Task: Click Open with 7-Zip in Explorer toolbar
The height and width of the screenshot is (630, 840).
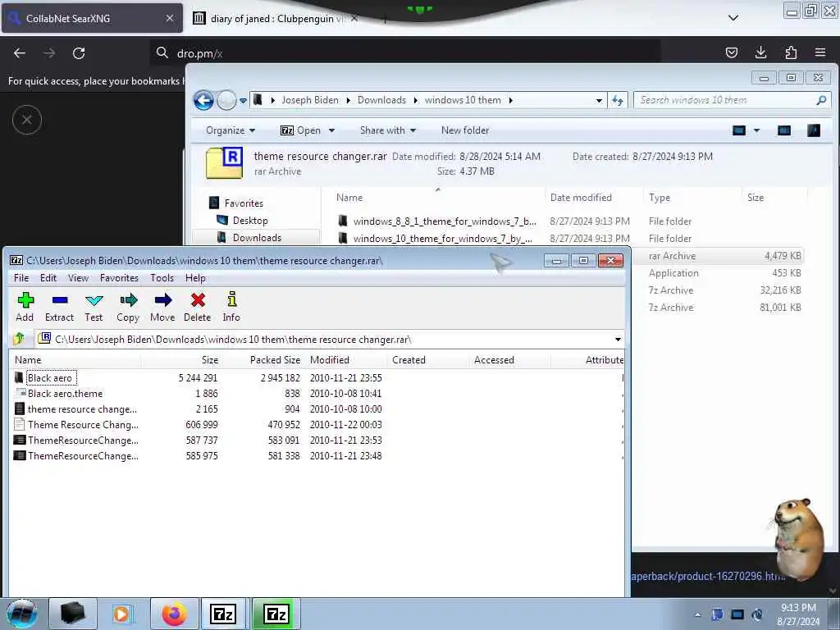Action: pos(300,130)
